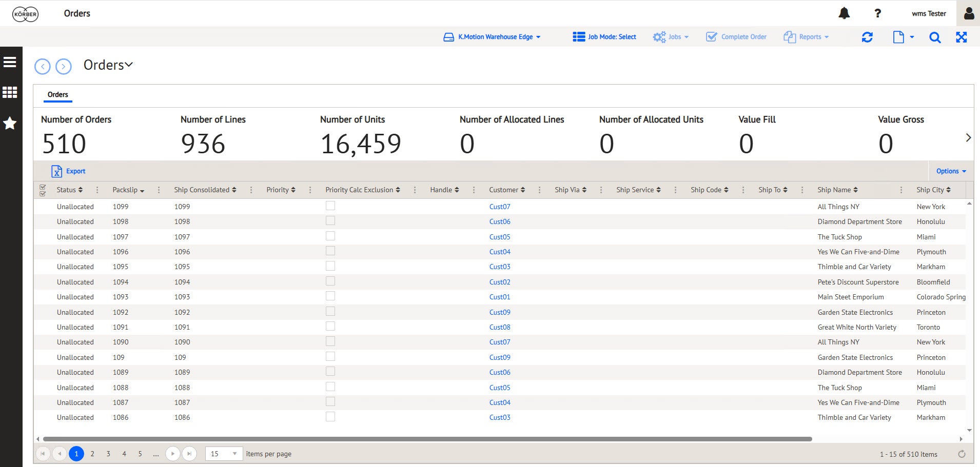Open the items per page dropdown

(224, 454)
